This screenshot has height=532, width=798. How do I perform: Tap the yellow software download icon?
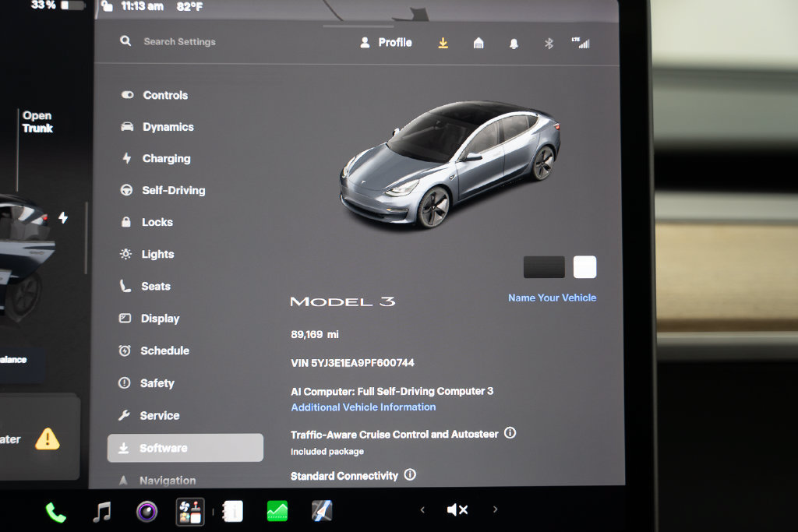pyautogui.click(x=443, y=44)
